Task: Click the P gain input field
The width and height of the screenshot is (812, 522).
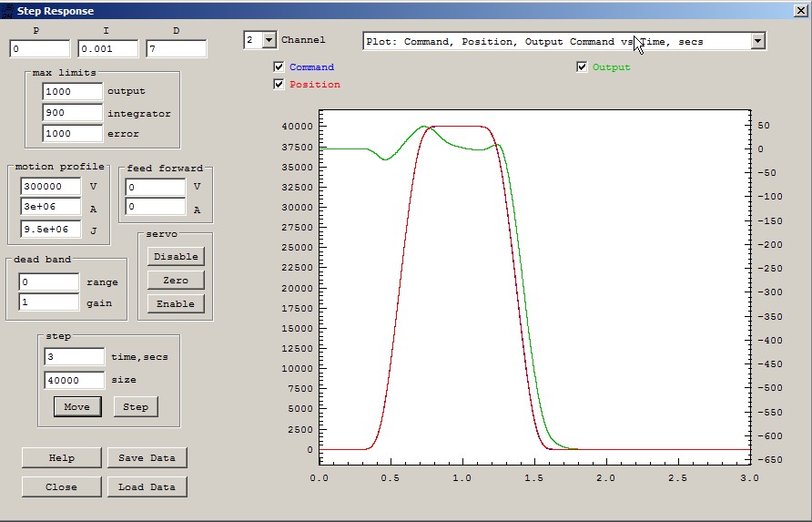Action: click(39, 49)
